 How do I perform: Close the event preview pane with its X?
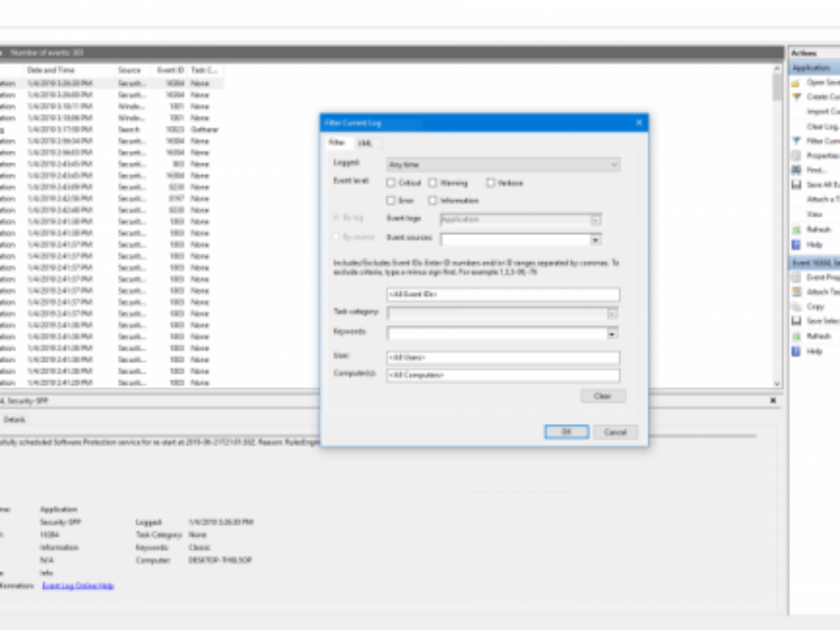[x=773, y=400]
